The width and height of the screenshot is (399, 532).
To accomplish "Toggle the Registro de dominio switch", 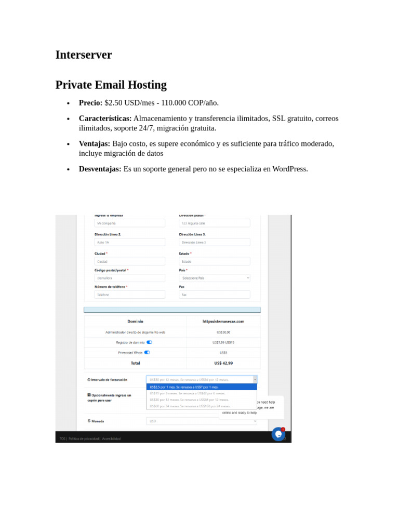I will click(x=149, y=342).
